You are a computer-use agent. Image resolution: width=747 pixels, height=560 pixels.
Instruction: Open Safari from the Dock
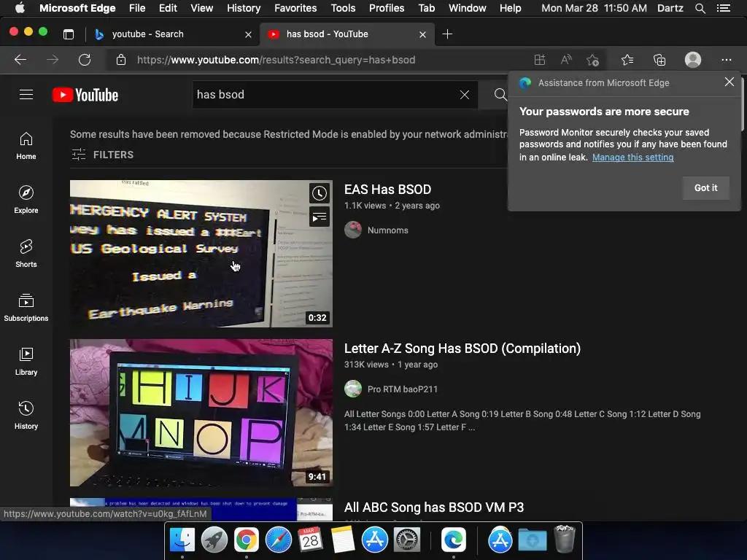tap(278, 540)
